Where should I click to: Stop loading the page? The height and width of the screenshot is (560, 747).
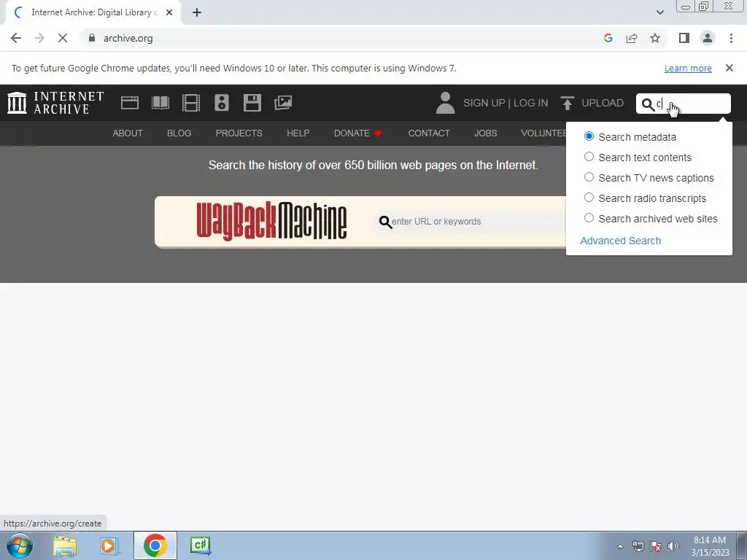tap(63, 38)
